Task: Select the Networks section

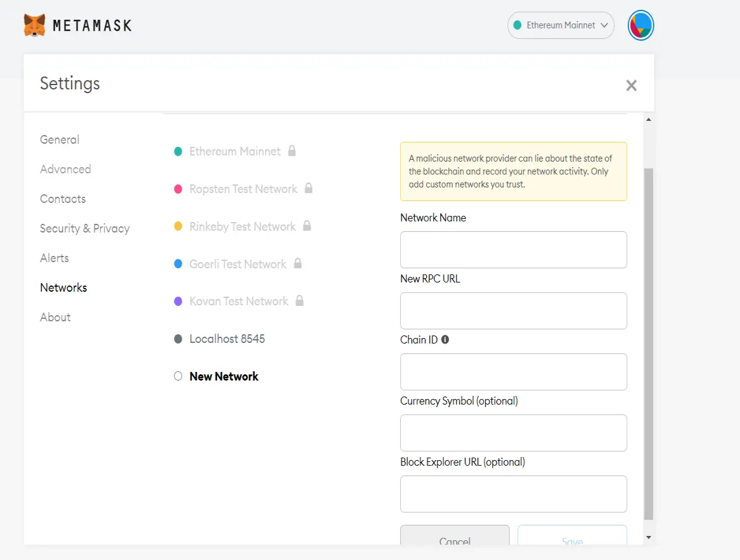Action: (x=64, y=287)
